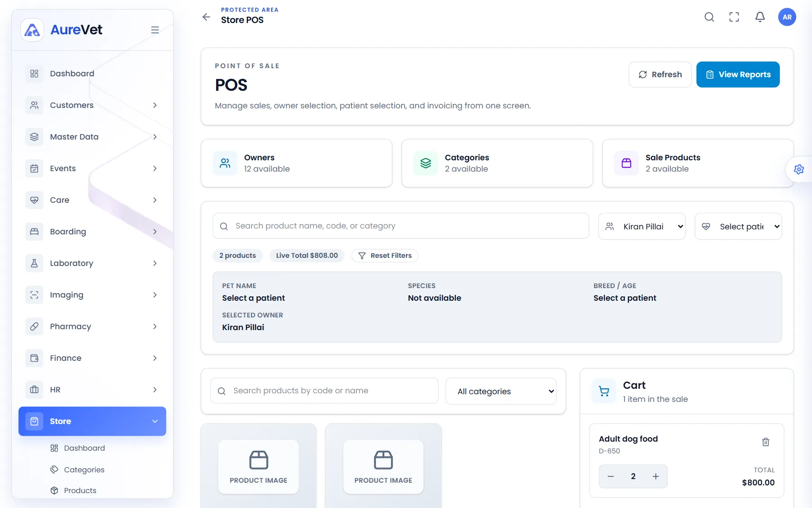812x508 pixels.
Task: Focus the product name, code, or category search
Action: [x=401, y=226]
